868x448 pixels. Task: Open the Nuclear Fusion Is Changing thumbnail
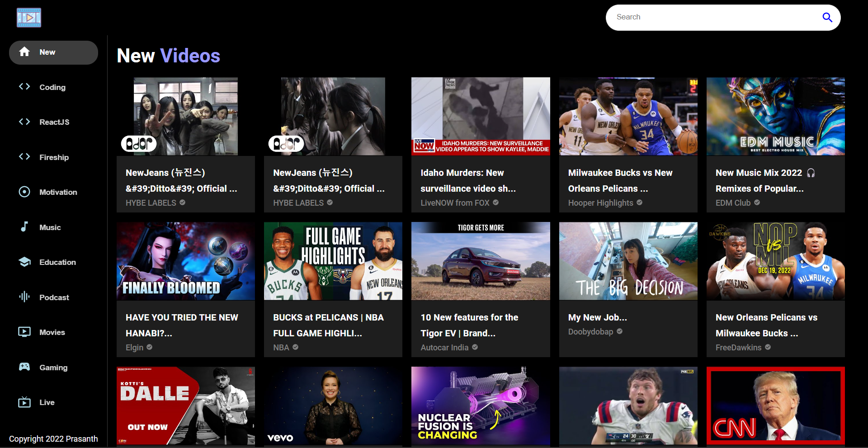click(x=481, y=406)
